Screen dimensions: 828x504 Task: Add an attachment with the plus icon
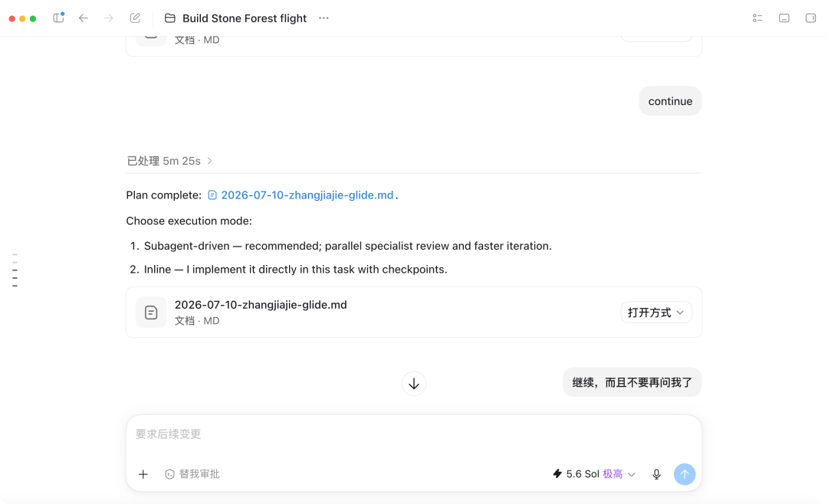pos(143,474)
